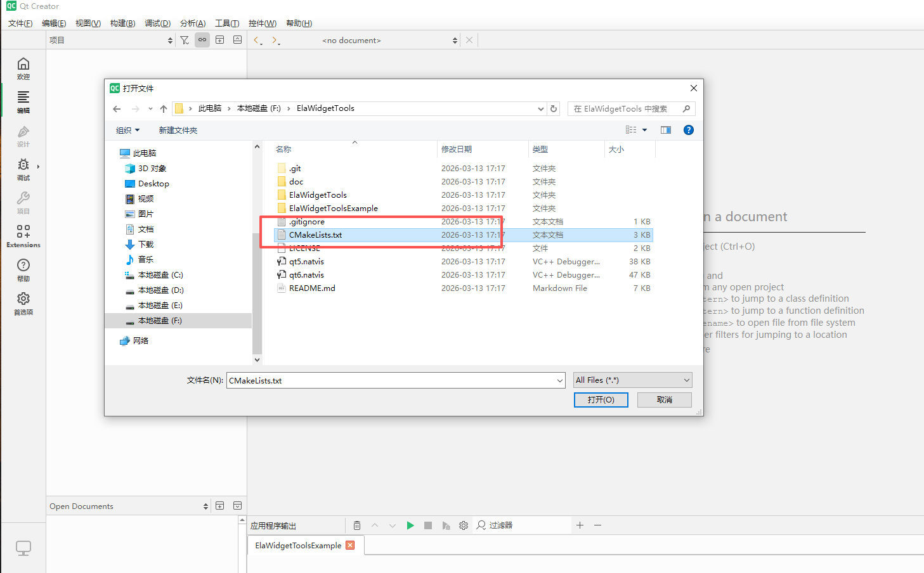Open file dialog help question mark
Image resolution: width=924 pixels, height=573 pixels.
689,130
